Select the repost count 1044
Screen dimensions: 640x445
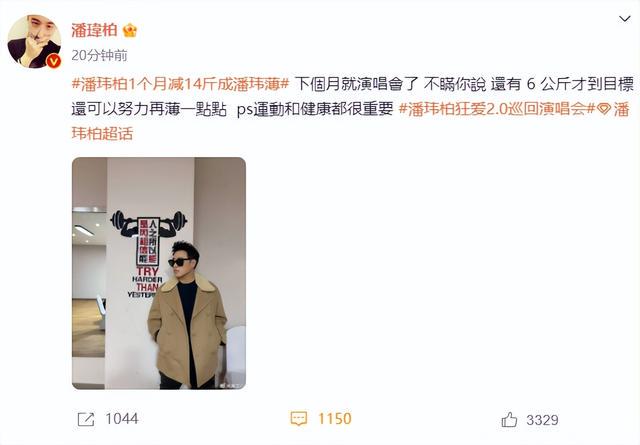tap(122, 419)
